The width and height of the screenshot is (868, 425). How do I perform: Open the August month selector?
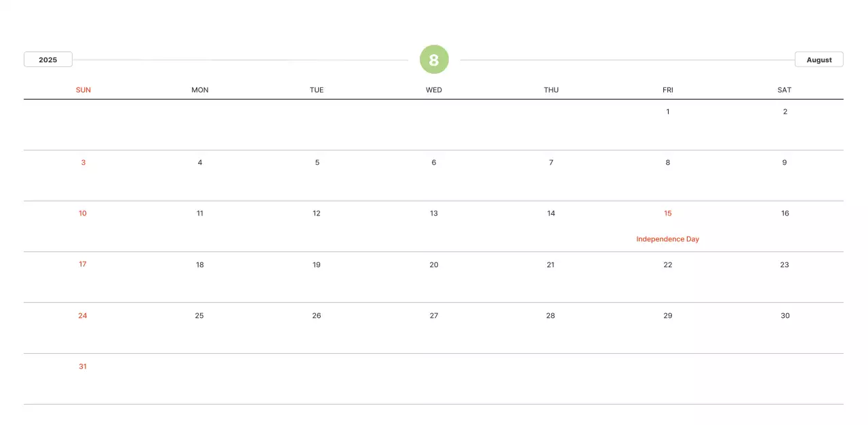point(818,60)
